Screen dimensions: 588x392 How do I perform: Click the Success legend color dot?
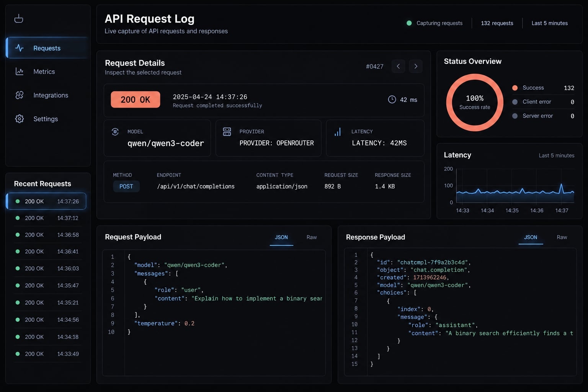click(x=515, y=88)
